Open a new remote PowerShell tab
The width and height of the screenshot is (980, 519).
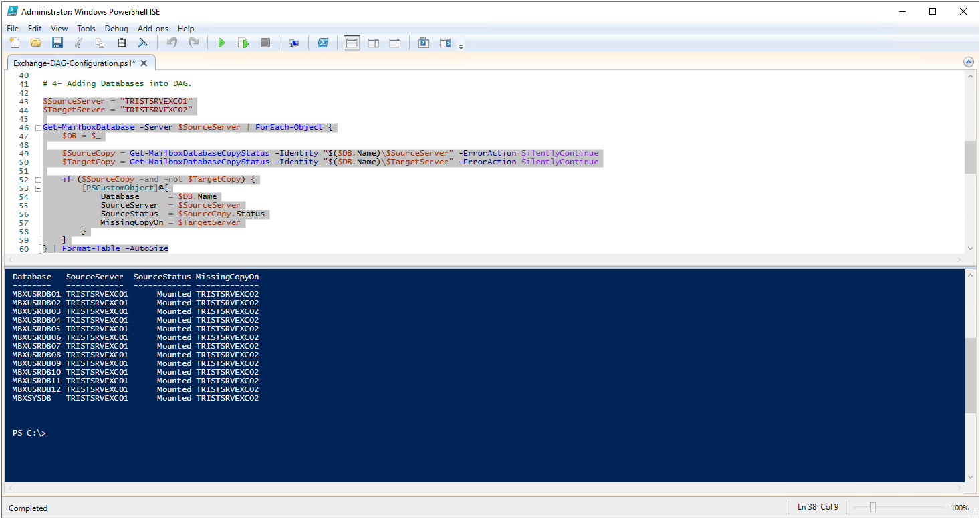[x=293, y=43]
